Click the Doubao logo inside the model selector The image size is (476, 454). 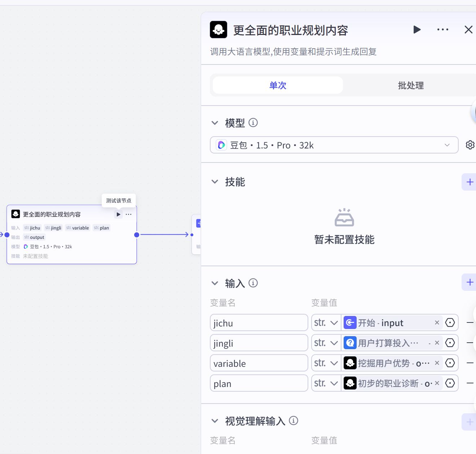coord(221,145)
